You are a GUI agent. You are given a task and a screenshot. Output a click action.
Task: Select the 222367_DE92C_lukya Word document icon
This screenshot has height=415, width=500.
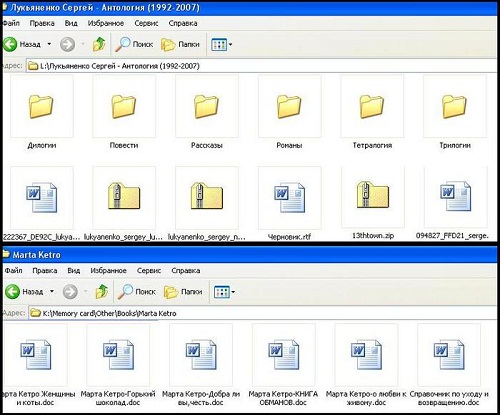[x=42, y=197]
